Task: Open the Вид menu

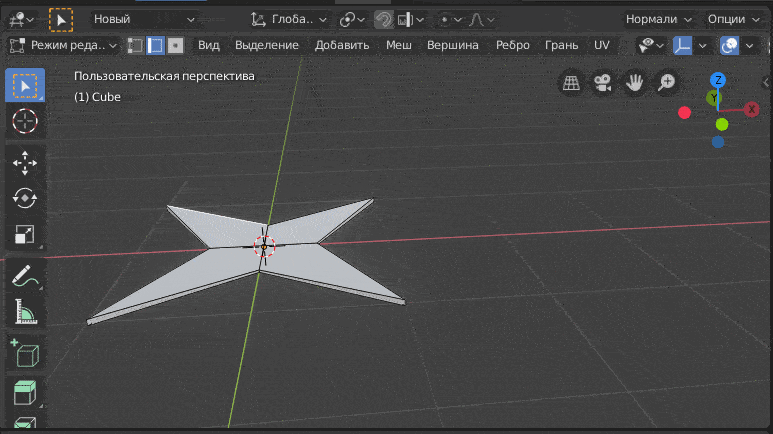Action: (209, 45)
